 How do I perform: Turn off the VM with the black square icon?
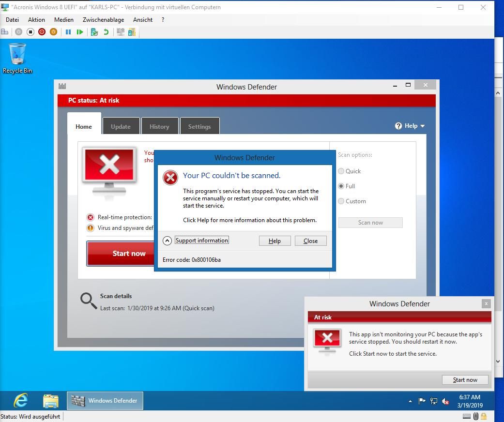pyautogui.click(x=30, y=32)
